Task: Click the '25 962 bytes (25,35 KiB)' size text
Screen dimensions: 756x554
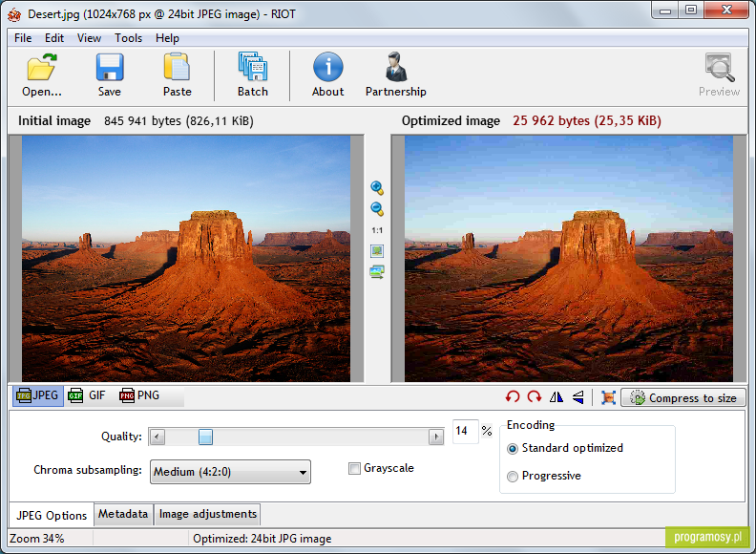Action: (587, 120)
